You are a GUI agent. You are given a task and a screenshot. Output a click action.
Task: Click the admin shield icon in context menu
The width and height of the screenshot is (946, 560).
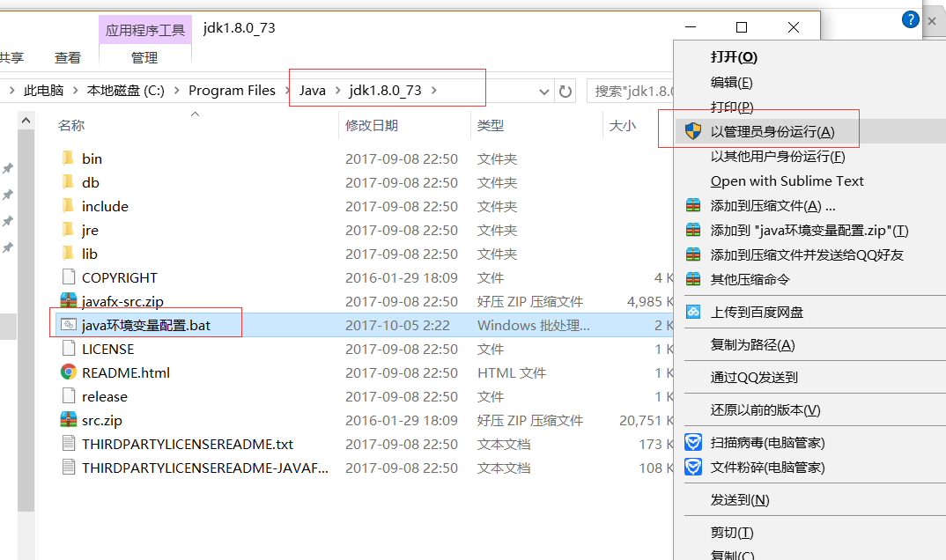(693, 131)
